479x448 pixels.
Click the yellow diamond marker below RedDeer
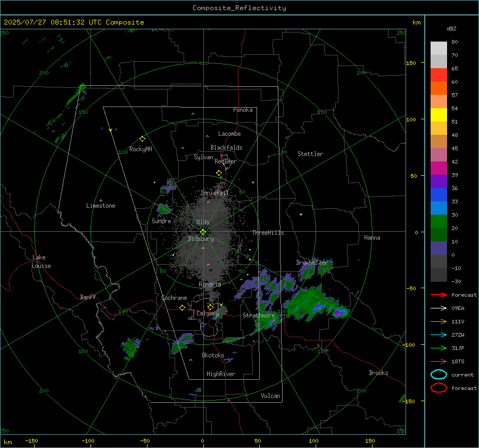pyautogui.click(x=219, y=173)
